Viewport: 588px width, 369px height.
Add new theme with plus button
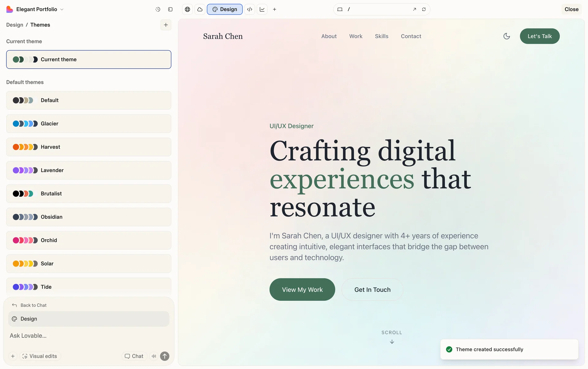point(166,25)
